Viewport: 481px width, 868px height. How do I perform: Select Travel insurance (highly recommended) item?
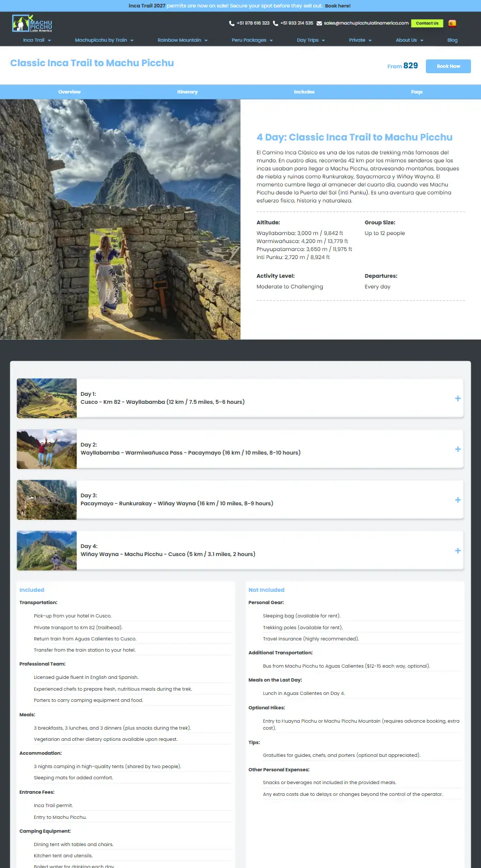click(311, 639)
